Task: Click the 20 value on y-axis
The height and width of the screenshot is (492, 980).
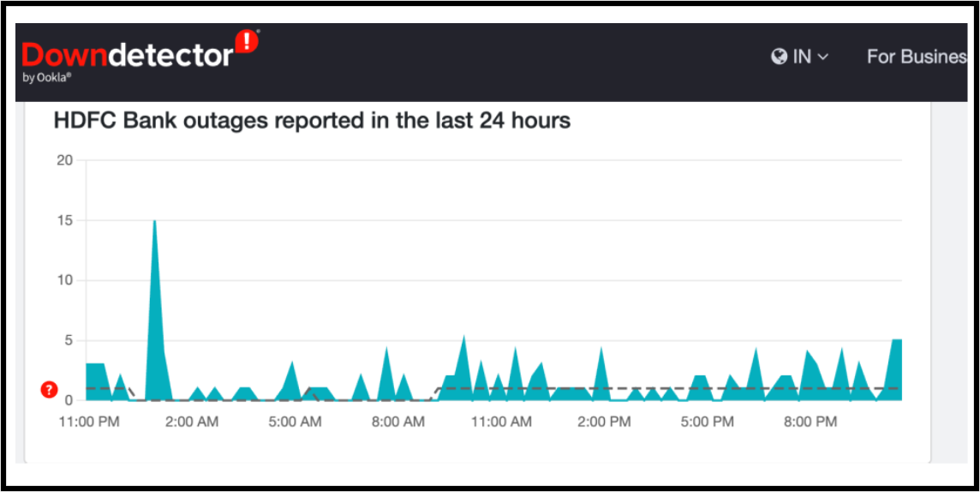Action: pos(64,160)
